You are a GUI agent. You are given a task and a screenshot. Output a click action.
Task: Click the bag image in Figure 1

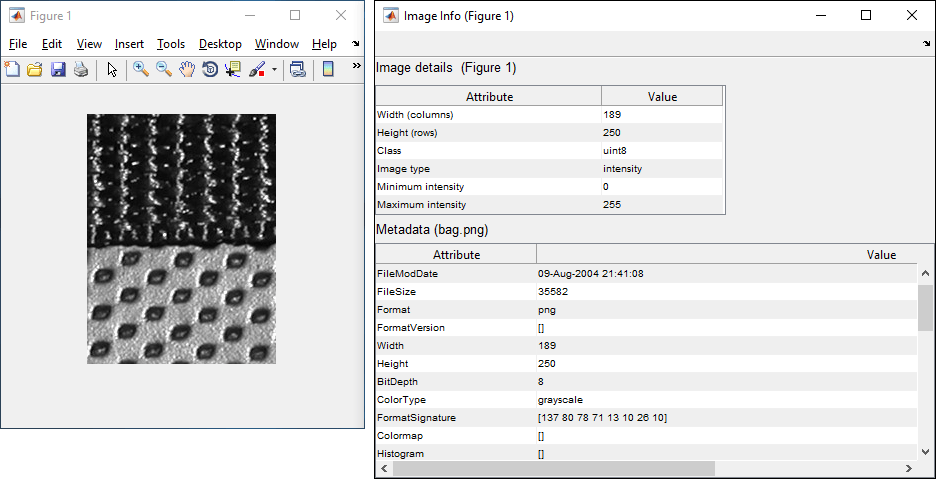(x=181, y=239)
